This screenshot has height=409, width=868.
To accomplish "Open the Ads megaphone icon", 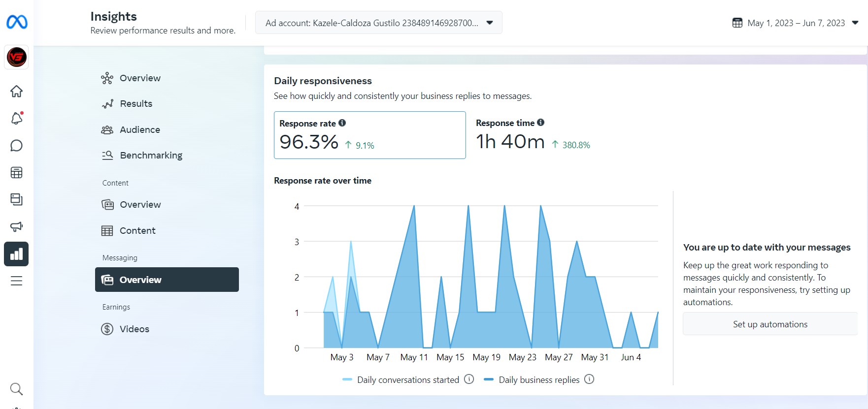I will [x=16, y=226].
